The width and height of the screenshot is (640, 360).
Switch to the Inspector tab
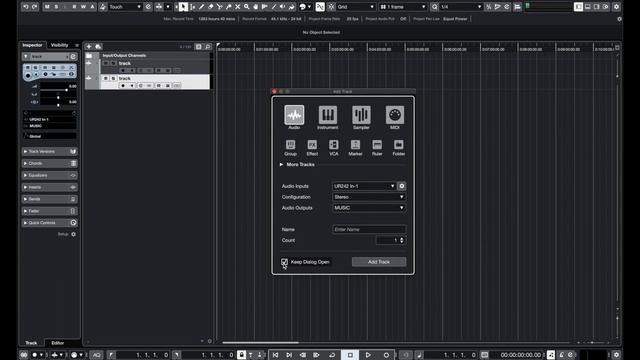click(x=32, y=45)
